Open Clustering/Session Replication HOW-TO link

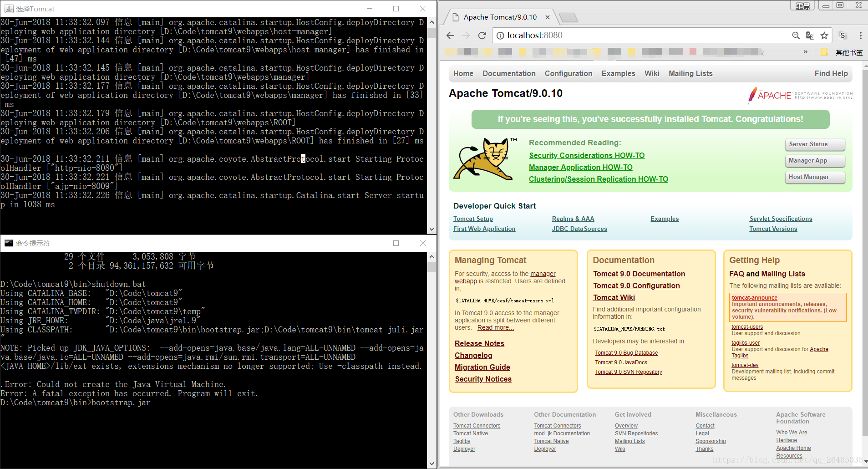tap(599, 179)
